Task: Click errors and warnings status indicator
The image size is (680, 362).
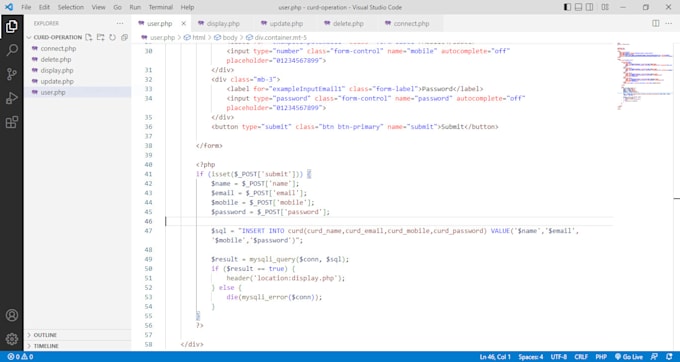Action: tap(20, 357)
